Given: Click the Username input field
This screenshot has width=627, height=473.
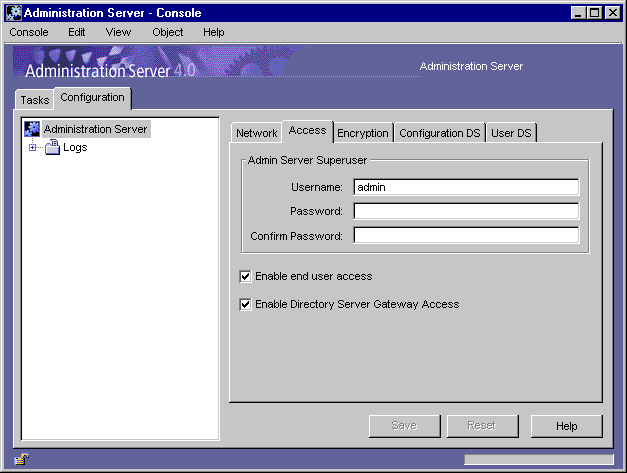Looking at the screenshot, I should coord(466,187).
